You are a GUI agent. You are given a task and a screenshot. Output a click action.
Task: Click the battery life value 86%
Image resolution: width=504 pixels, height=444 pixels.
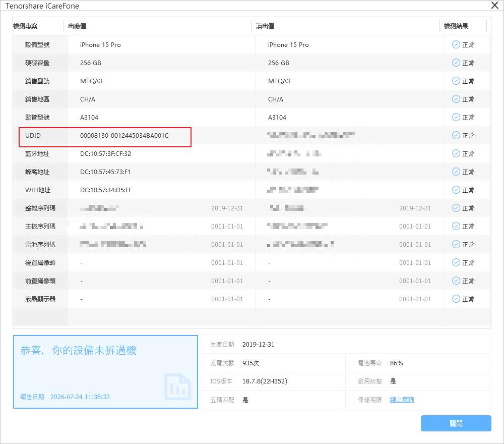[x=396, y=363]
